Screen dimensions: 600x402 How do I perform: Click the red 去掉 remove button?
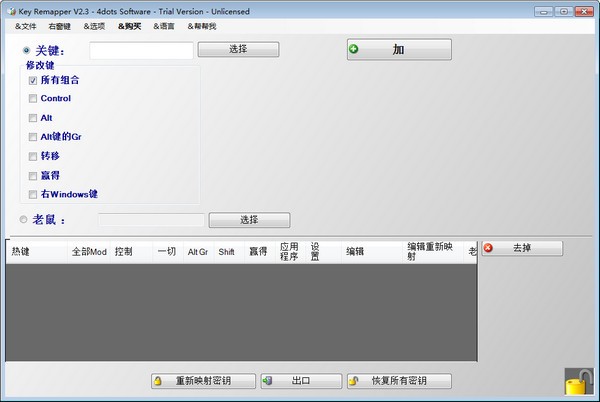coord(521,248)
